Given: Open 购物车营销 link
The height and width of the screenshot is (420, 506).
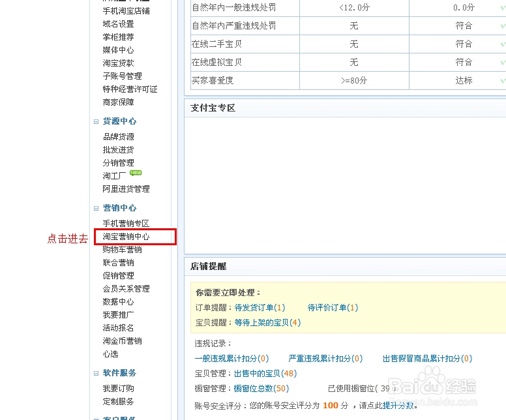Looking at the screenshot, I should coord(122,250).
